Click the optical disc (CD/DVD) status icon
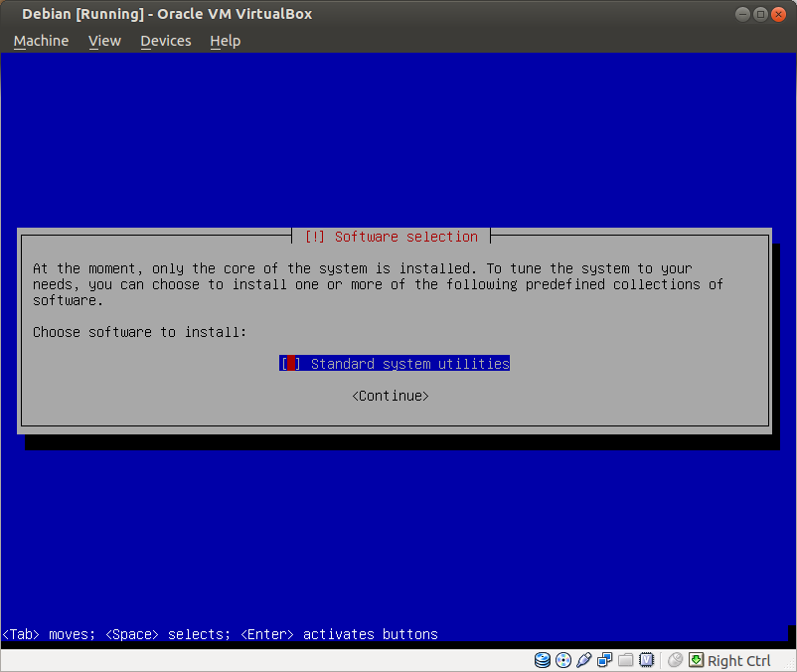Screen dimensions: 797x672 tap(563, 660)
